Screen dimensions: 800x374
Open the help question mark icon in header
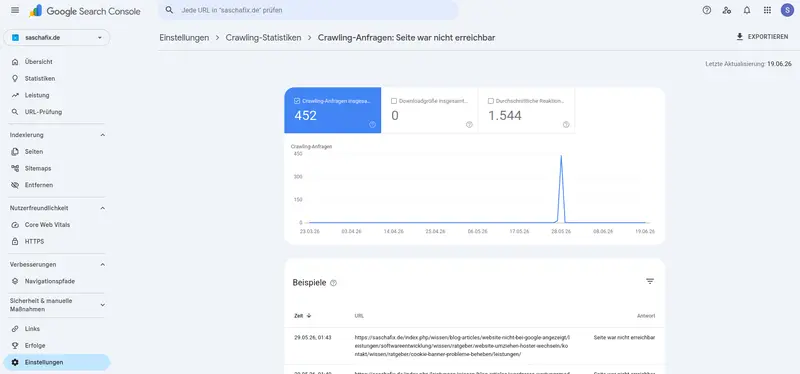[x=707, y=10]
